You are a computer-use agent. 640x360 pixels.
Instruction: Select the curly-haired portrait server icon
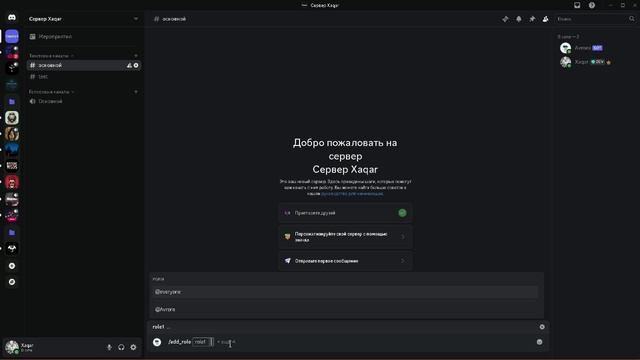(12, 134)
